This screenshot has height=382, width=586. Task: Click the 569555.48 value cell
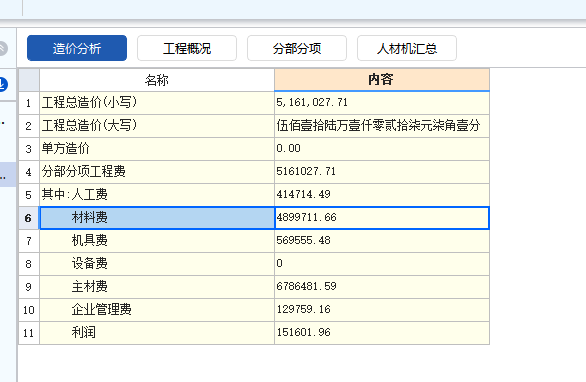tap(382, 241)
